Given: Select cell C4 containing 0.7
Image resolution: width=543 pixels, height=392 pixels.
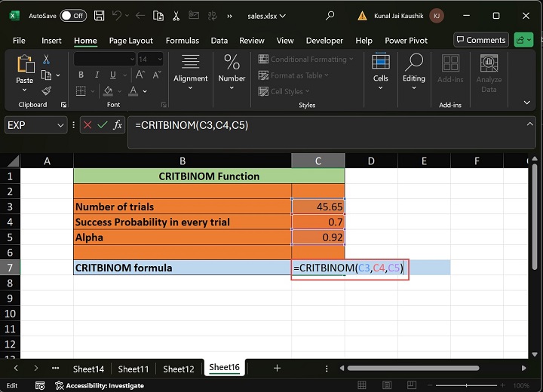Looking at the screenshot, I should pyautogui.click(x=318, y=222).
